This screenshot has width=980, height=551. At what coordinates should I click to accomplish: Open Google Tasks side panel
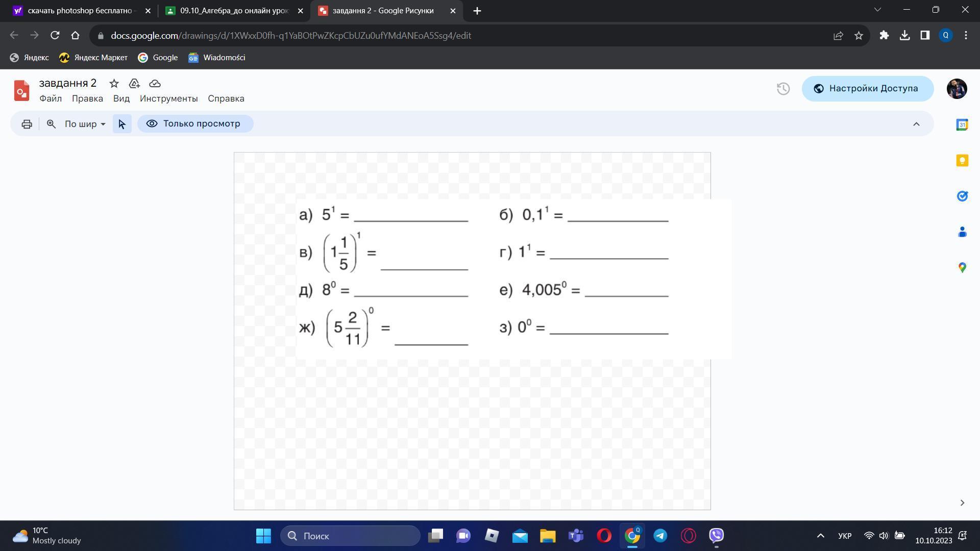[962, 196]
